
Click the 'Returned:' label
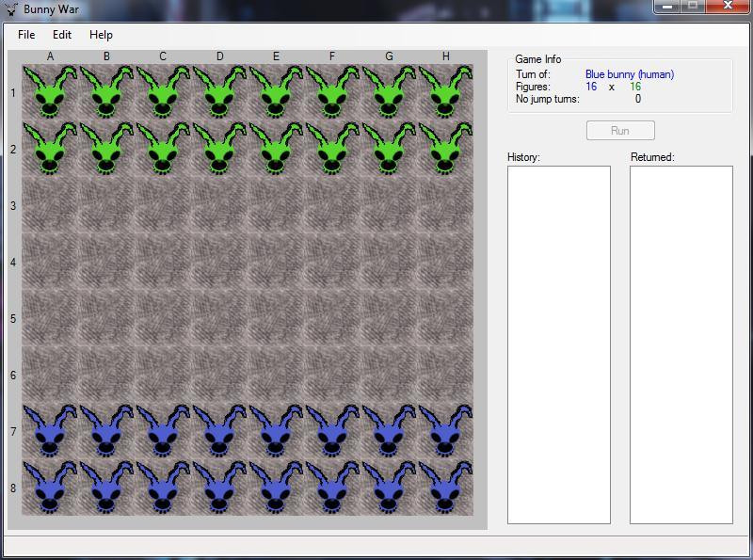[x=652, y=157]
